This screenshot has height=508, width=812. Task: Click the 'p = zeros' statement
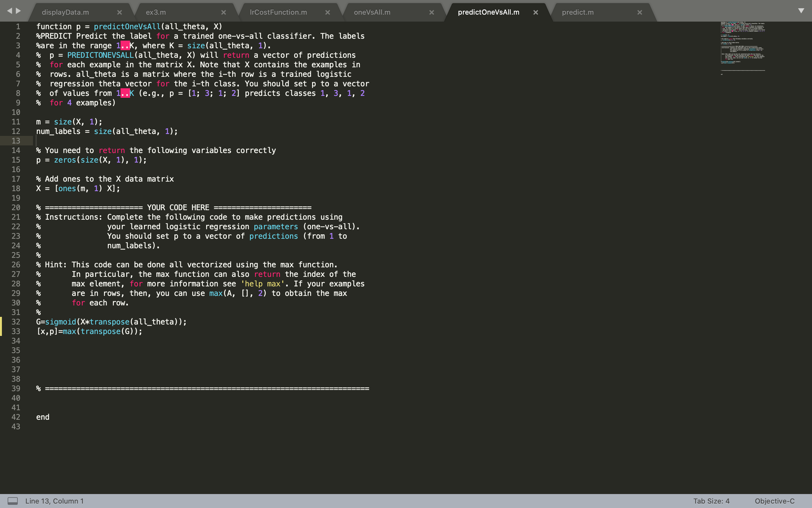pyautogui.click(x=92, y=160)
